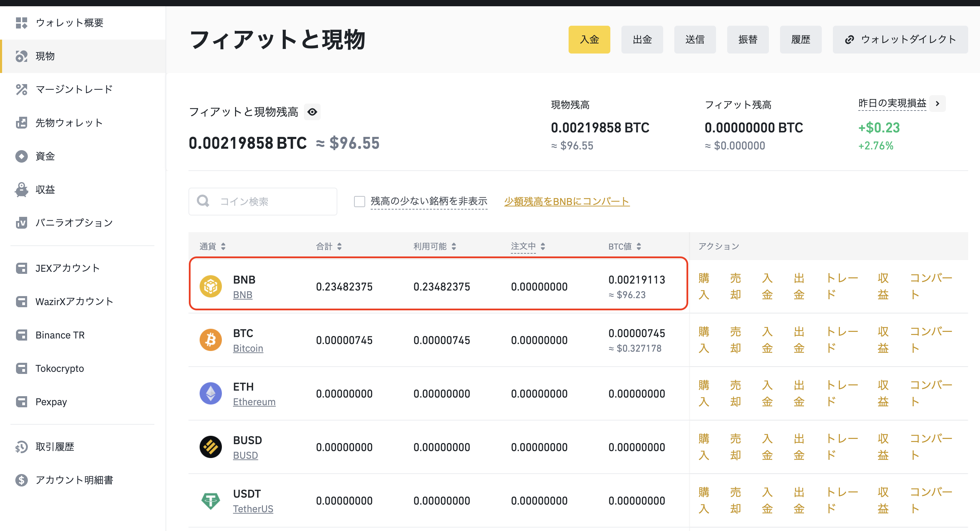980x531 pixels.
Task: Click the search magnifier icon
Action: [203, 201]
